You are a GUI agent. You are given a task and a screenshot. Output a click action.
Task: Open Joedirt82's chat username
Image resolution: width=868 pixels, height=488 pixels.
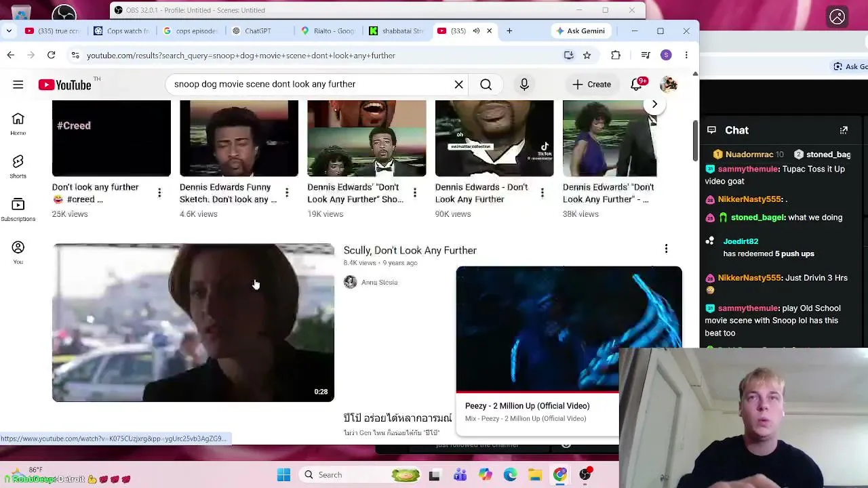pos(741,241)
